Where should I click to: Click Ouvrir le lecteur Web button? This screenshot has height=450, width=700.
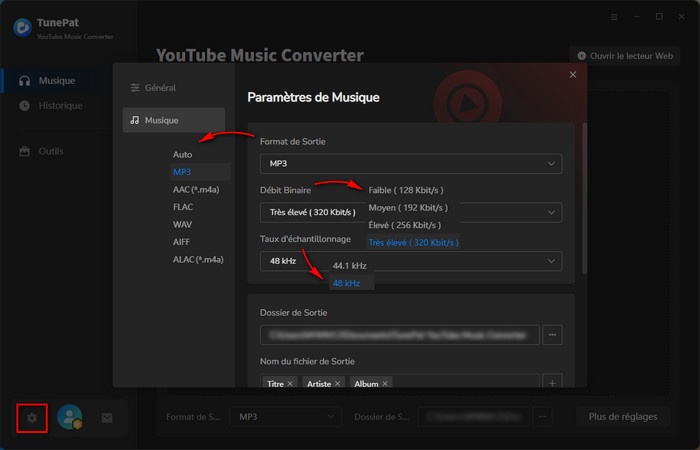(x=625, y=56)
